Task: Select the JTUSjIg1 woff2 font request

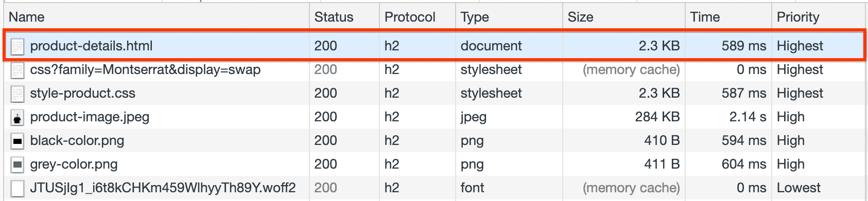Action: pos(435,188)
